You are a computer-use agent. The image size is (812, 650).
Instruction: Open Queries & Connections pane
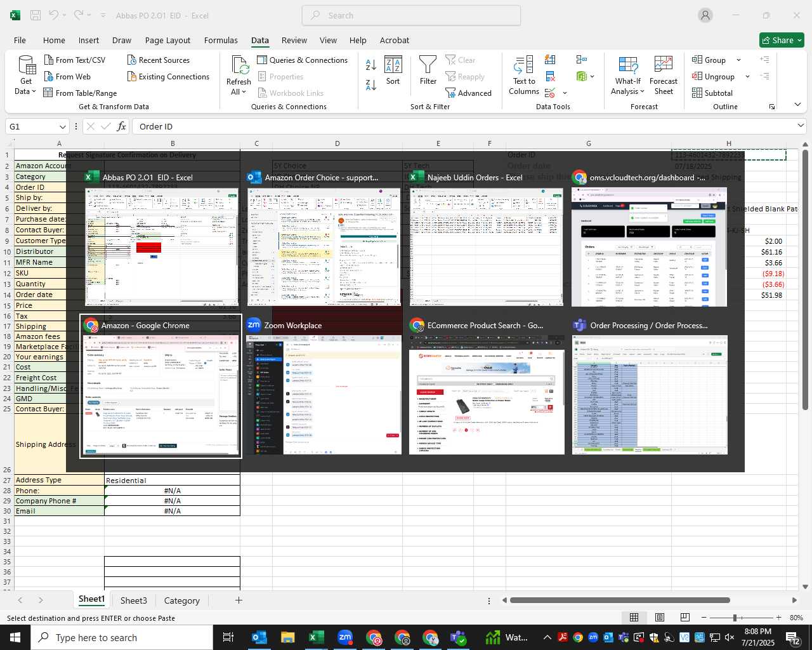(x=303, y=60)
